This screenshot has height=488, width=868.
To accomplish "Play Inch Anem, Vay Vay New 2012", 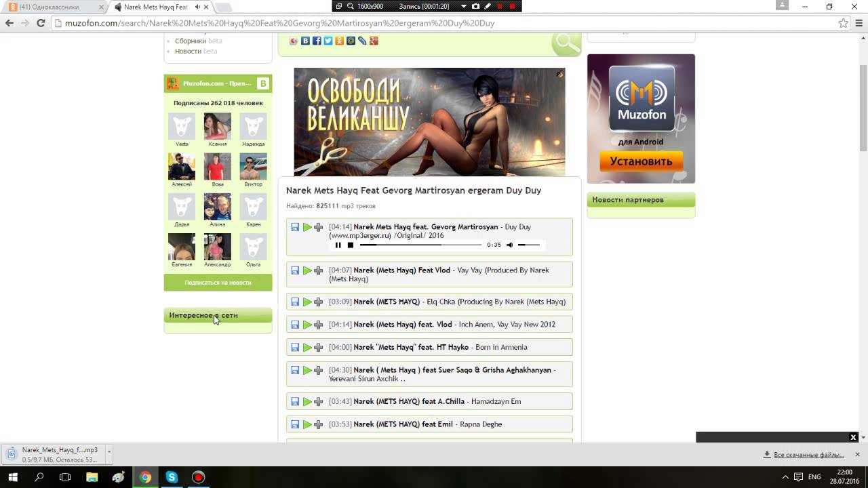I will coord(307,325).
